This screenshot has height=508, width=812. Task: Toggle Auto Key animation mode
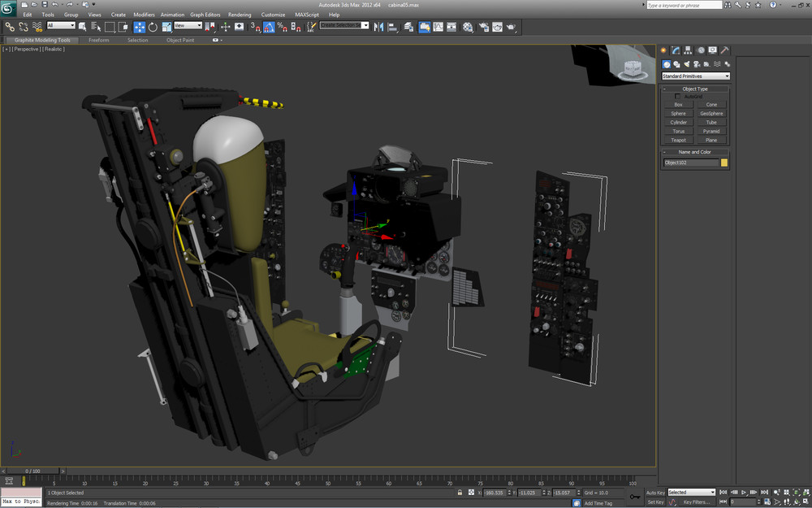point(655,493)
